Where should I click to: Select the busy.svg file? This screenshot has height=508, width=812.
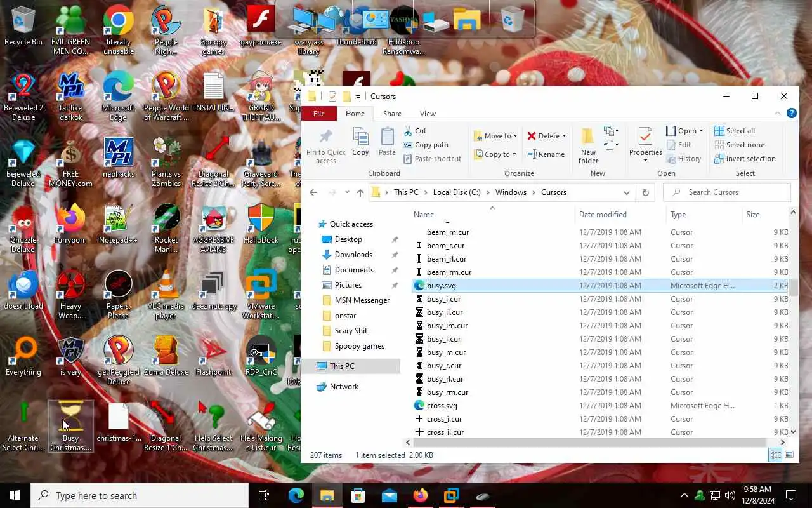(599, 286)
